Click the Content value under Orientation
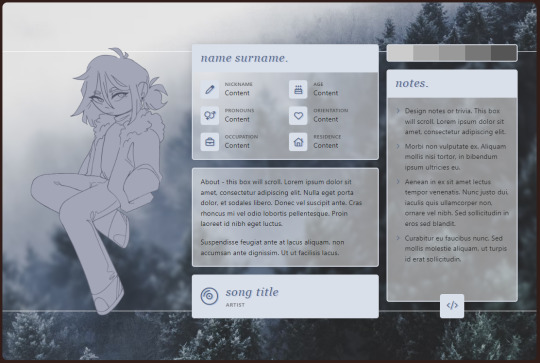540x363 pixels. (x=325, y=119)
